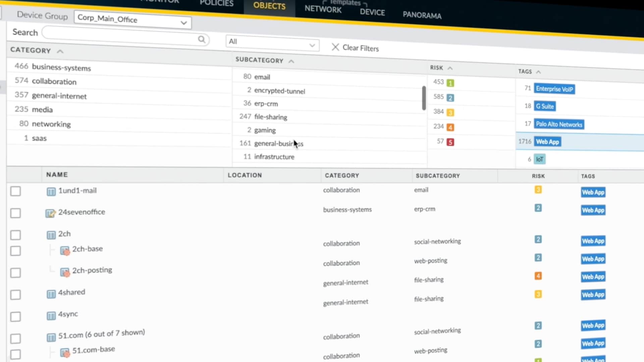The width and height of the screenshot is (644, 362).
Task: Collapse the SUBCATEGORY filter section
Action: point(291,61)
